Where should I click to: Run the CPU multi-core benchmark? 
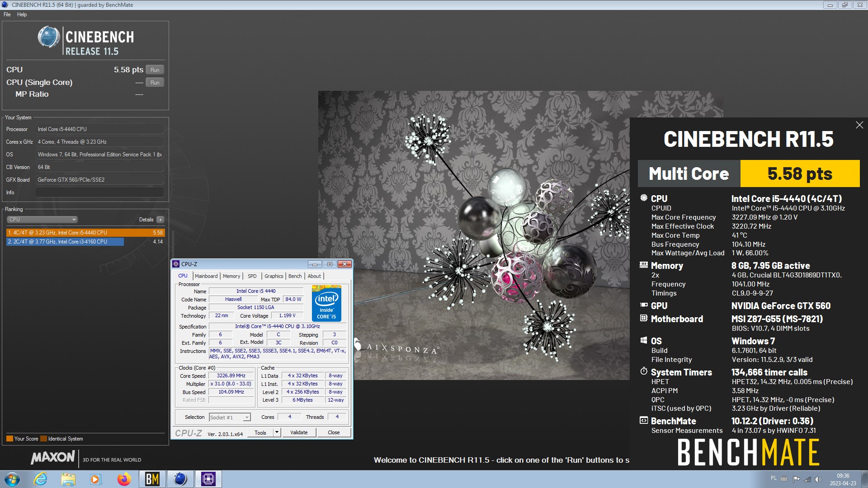coord(155,70)
